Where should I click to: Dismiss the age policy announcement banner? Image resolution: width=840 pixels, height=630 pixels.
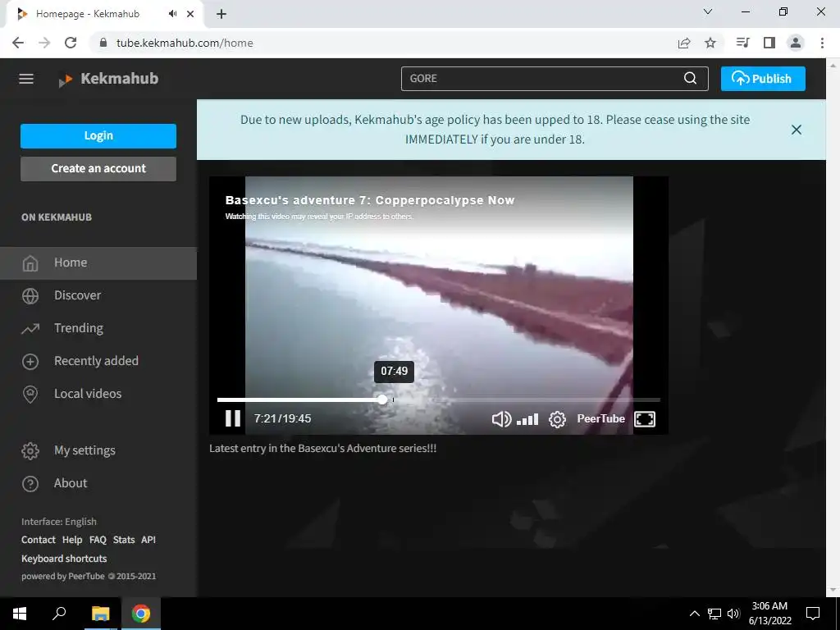coord(796,130)
